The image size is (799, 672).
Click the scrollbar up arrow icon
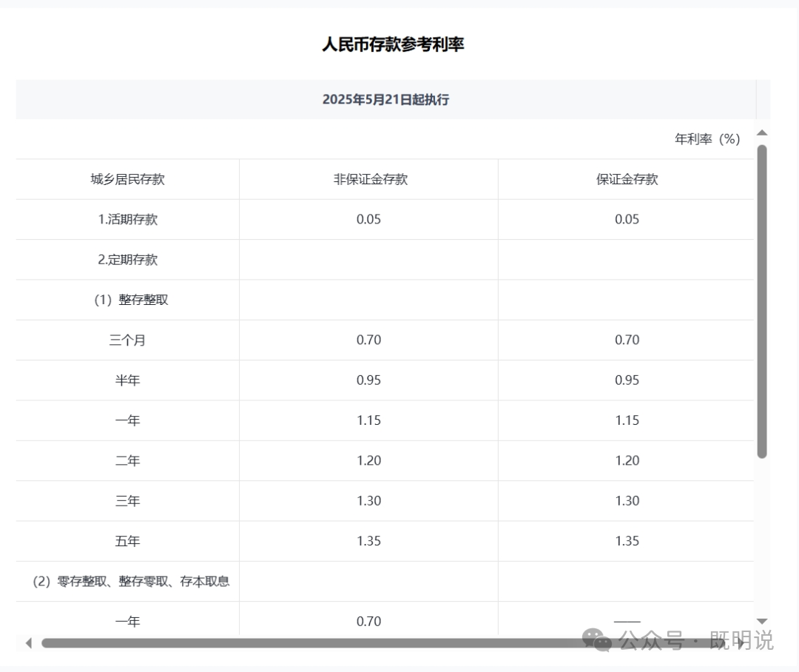[761, 134]
